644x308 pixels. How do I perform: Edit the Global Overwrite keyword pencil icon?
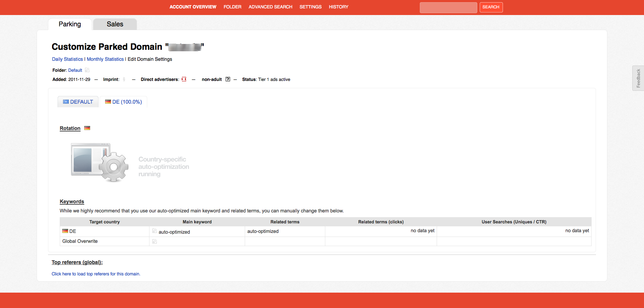coord(155,241)
